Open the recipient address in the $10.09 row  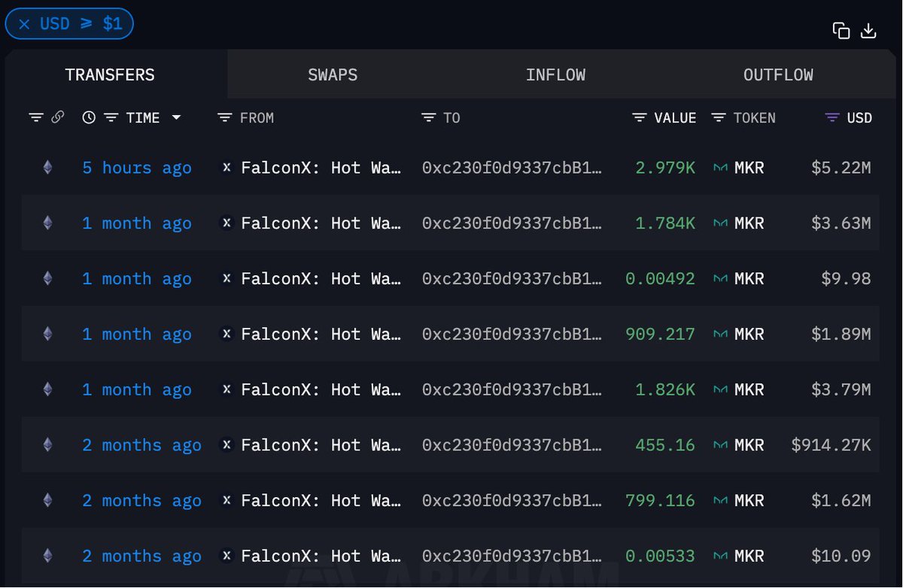[512, 556]
